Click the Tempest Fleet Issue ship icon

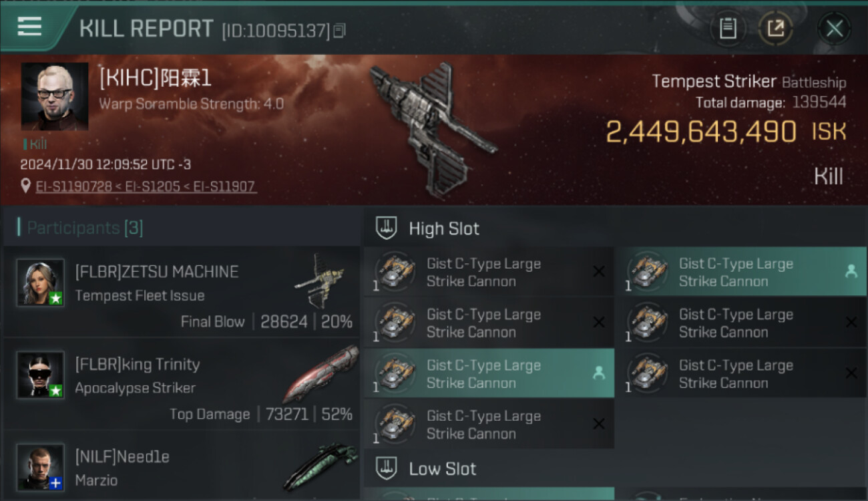(x=319, y=279)
